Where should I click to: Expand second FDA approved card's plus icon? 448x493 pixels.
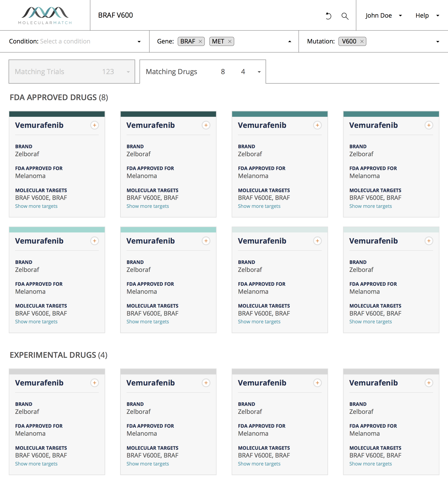tap(206, 125)
